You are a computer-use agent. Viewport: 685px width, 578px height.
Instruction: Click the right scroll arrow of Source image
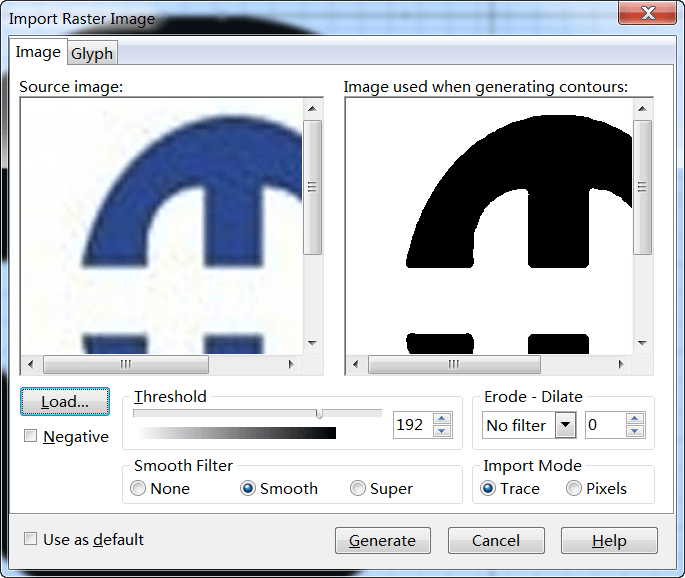(x=291, y=364)
